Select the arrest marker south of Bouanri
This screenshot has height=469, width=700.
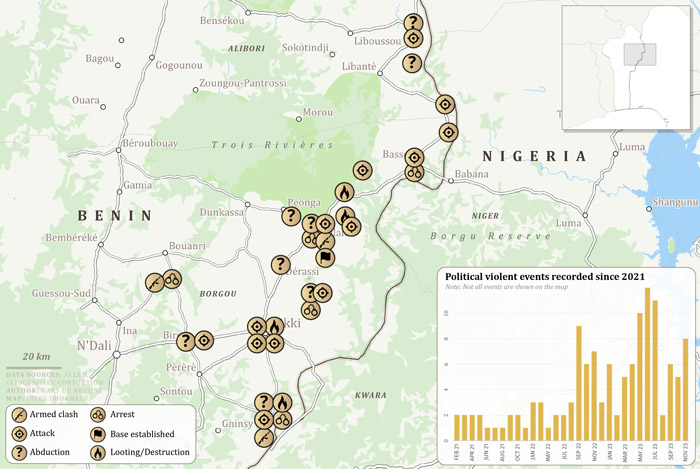click(x=172, y=279)
